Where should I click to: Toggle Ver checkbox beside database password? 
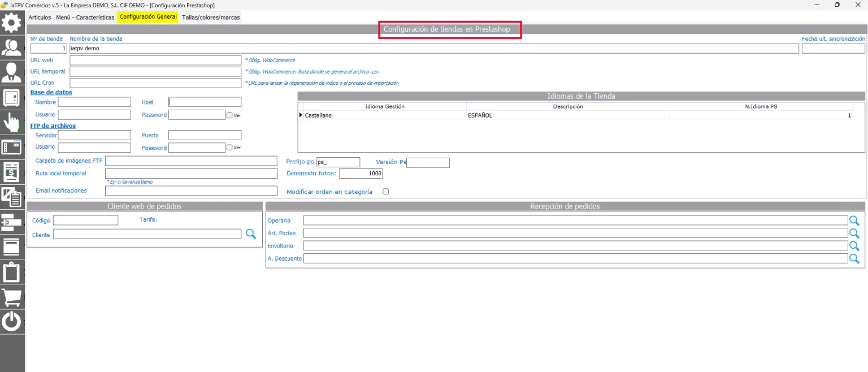tap(229, 115)
